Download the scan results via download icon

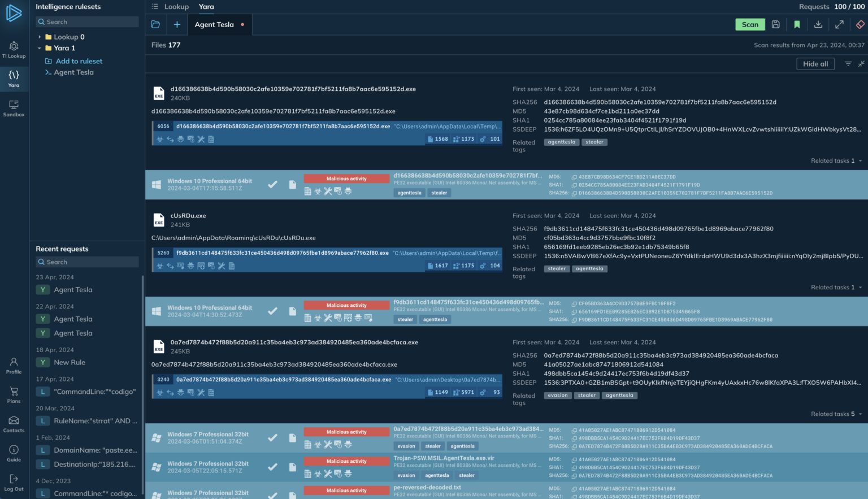point(818,24)
